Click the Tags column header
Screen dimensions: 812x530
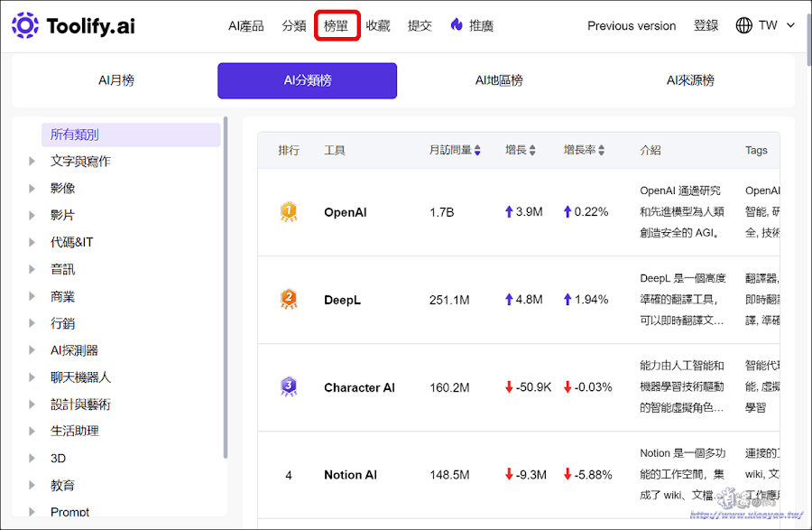[756, 150]
